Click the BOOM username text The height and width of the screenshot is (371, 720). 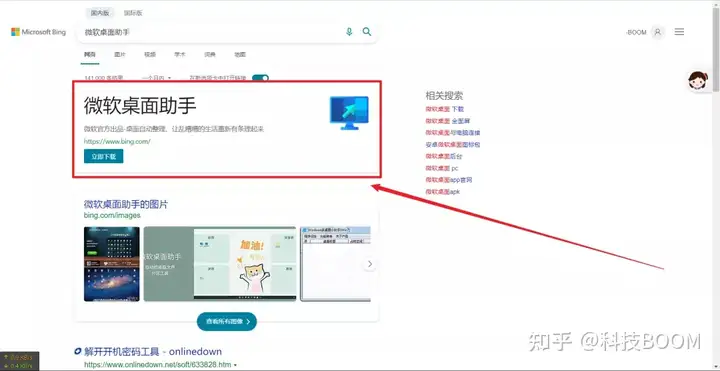pyautogui.click(x=636, y=32)
